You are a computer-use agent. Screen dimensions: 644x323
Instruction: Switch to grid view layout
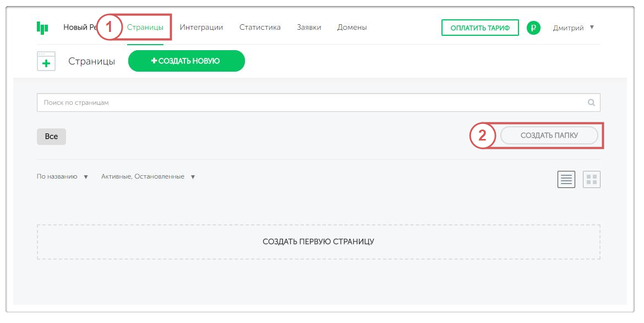(x=592, y=179)
